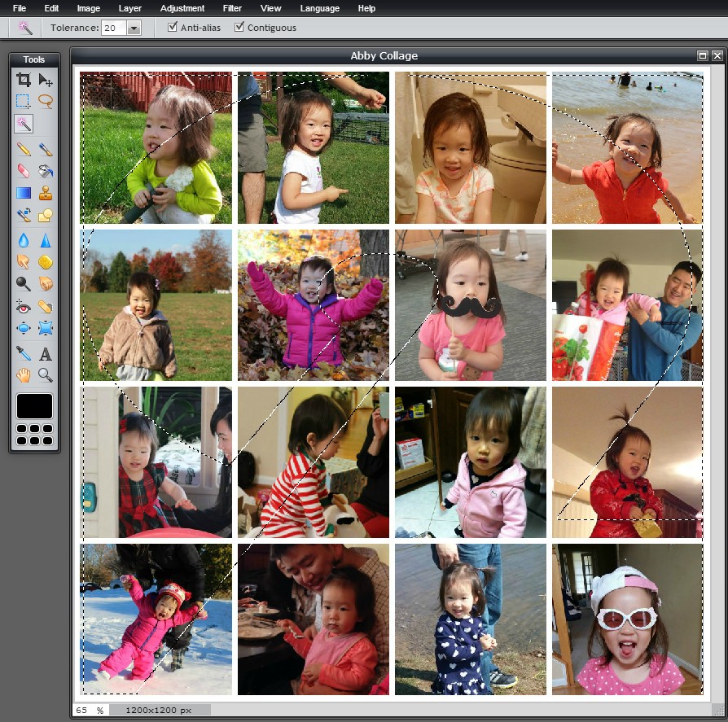This screenshot has width=728, height=722.
Task: Select the Dodge tool
Action: (x=24, y=283)
